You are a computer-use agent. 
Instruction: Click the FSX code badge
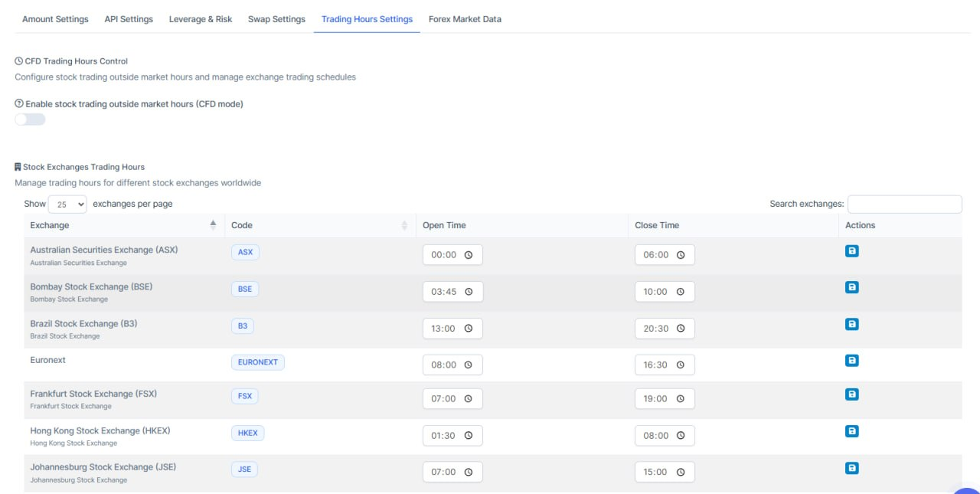[245, 396]
